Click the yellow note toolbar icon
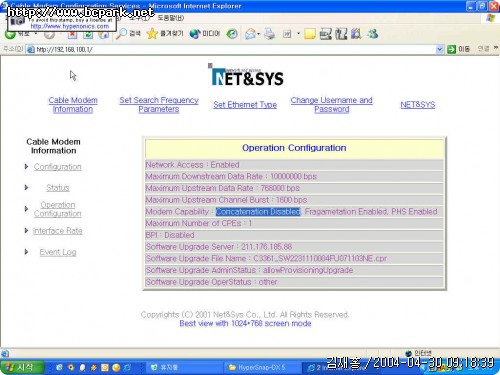 (x=310, y=34)
